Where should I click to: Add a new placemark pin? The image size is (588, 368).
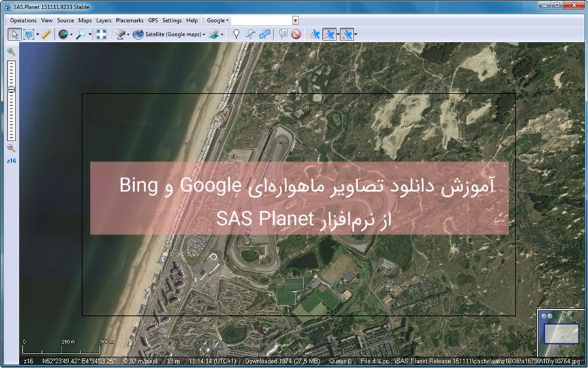(x=237, y=34)
